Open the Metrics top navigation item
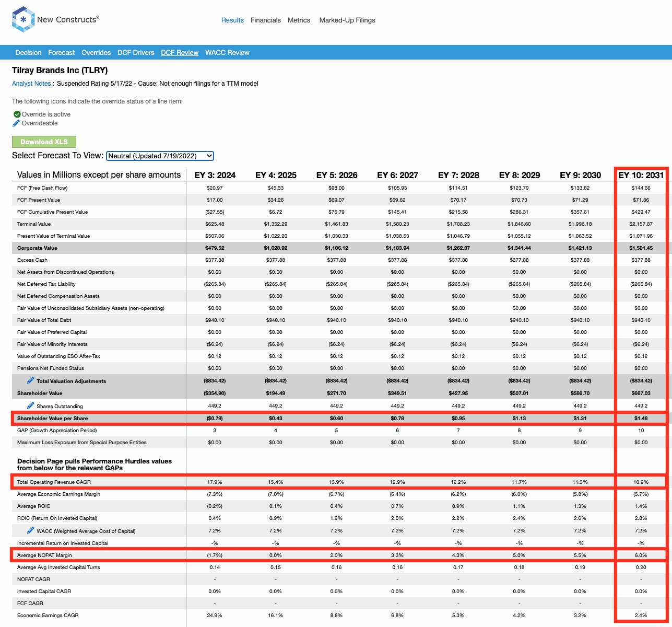Viewport: 672px width, 627px height. [299, 20]
